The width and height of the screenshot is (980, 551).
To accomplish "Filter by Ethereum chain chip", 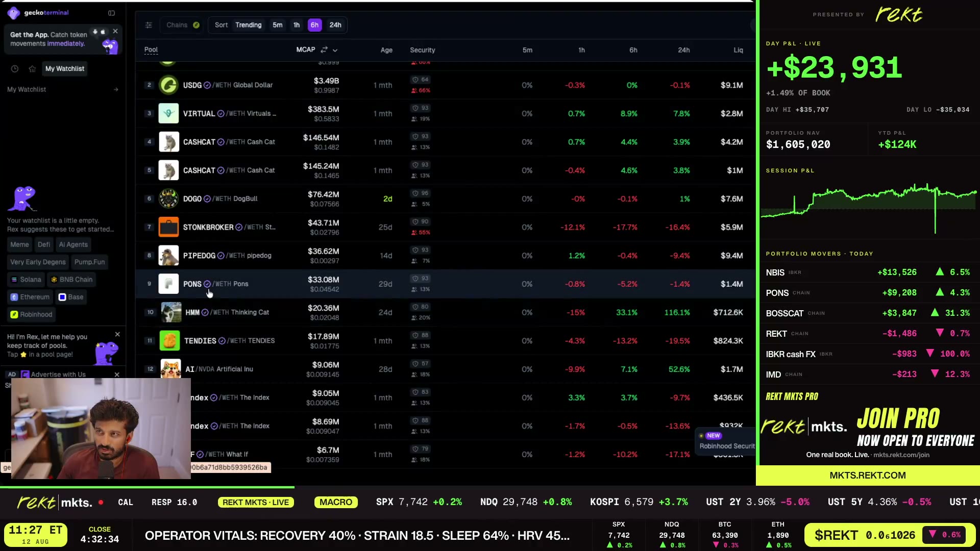I will pyautogui.click(x=30, y=297).
